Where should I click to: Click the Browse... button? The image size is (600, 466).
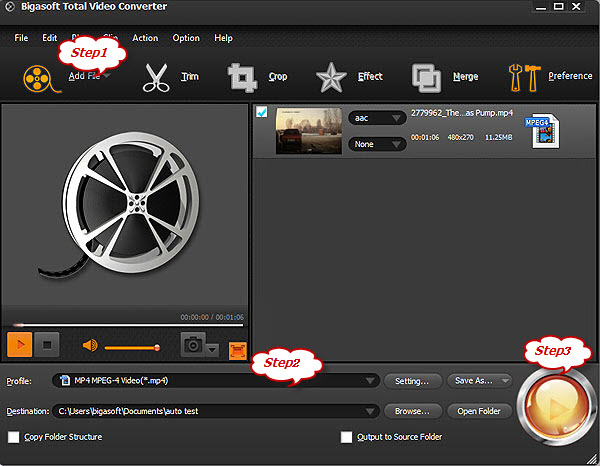[x=412, y=411]
